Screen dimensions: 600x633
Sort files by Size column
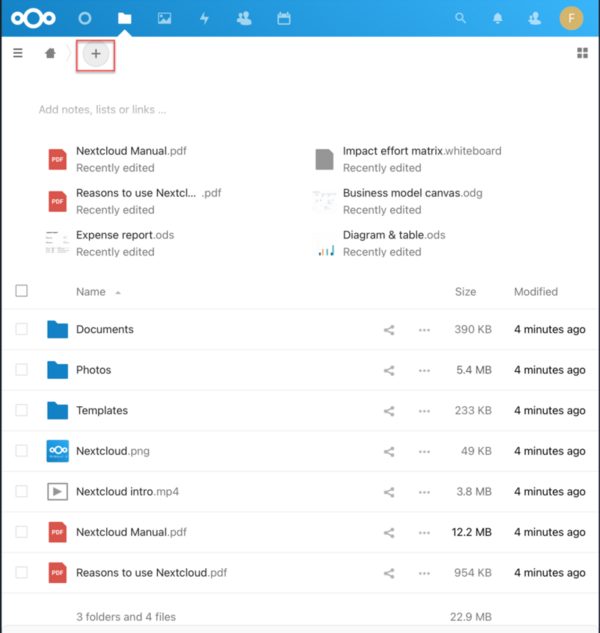[x=465, y=291]
